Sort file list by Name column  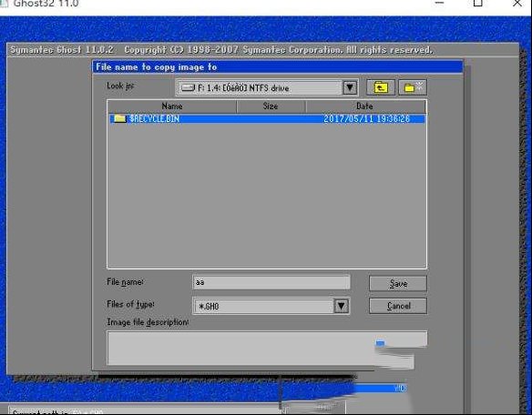[171, 106]
